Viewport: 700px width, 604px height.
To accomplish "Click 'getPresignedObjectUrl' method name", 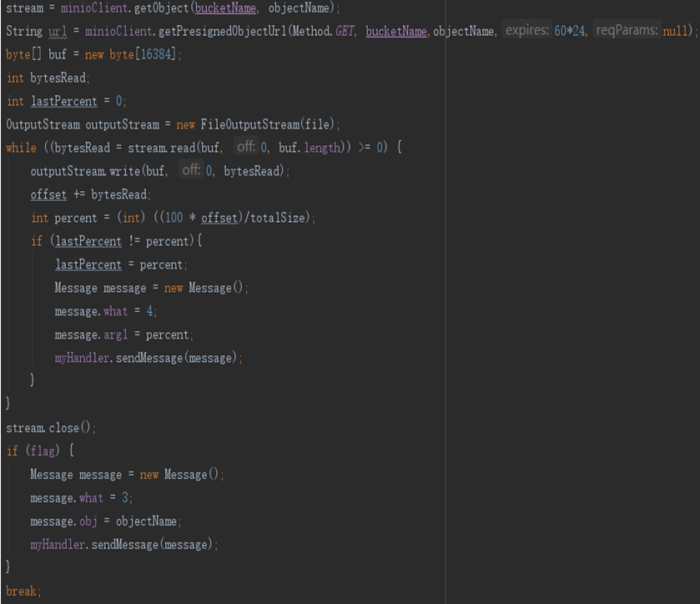I will [x=223, y=31].
